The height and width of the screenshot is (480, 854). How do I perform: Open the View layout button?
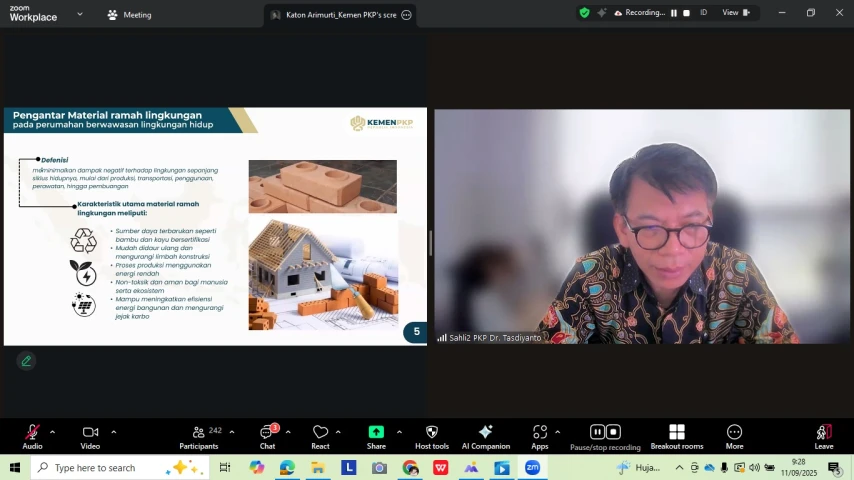736,13
